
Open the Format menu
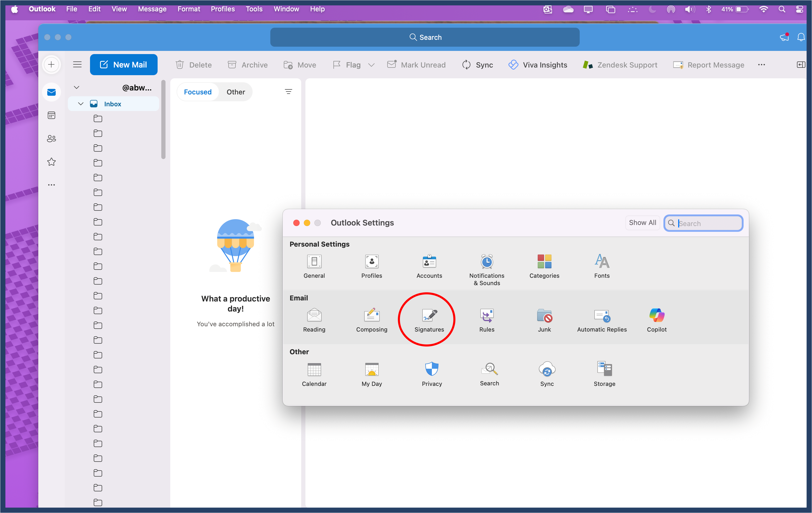coord(188,9)
